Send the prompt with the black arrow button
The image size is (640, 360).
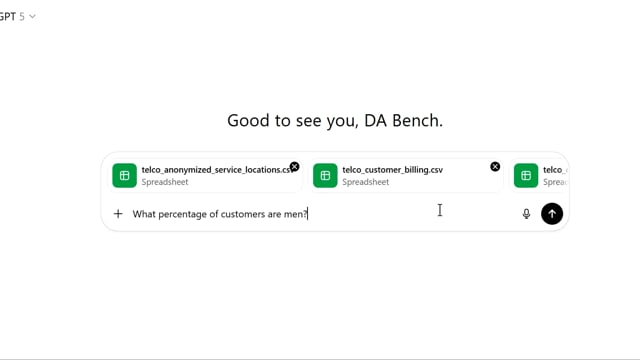click(x=552, y=213)
